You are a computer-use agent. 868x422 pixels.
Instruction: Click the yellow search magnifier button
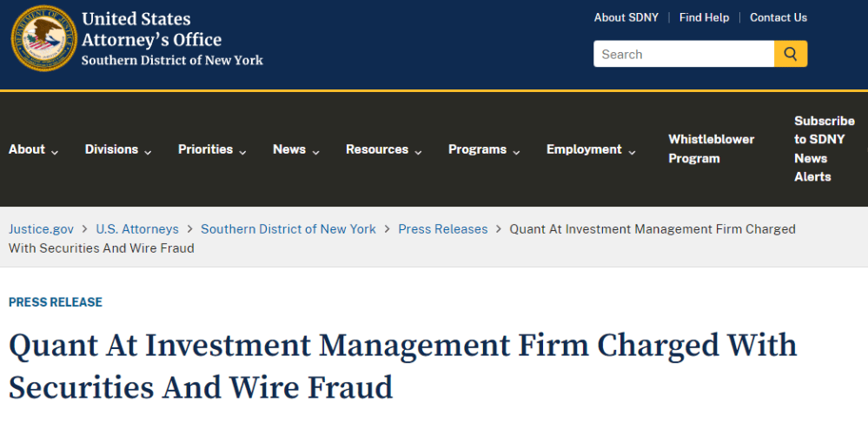pos(791,54)
